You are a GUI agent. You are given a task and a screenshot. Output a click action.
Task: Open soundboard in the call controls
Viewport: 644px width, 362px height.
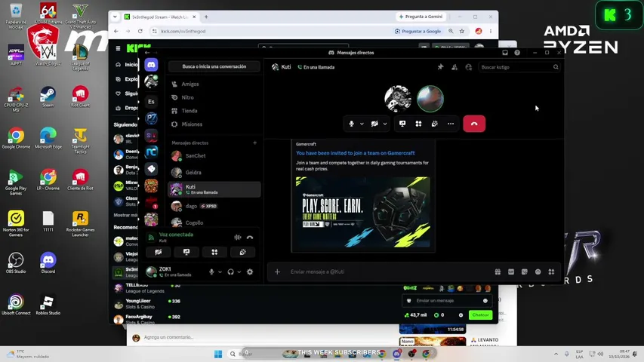pyautogui.click(x=435, y=124)
